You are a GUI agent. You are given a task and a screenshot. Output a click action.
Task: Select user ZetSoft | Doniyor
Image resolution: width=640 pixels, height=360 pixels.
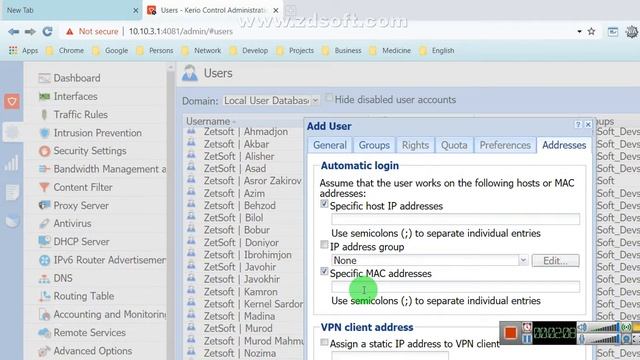point(241,242)
